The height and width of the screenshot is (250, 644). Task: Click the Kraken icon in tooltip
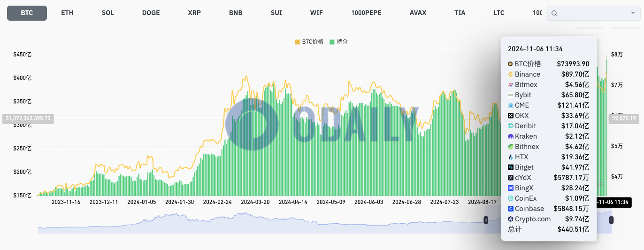(511, 136)
